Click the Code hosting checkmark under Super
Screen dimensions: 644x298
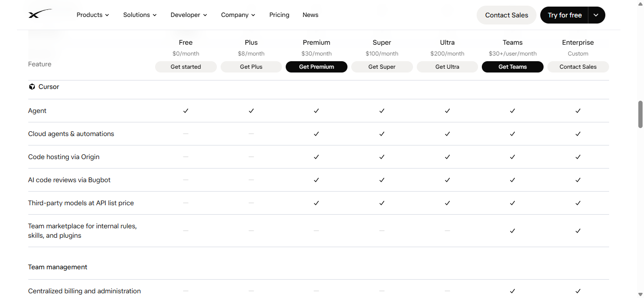(x=382, y=157)
